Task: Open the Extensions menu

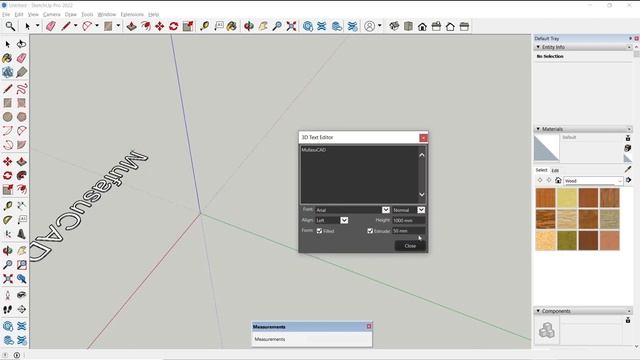Action: pos(132,14)
